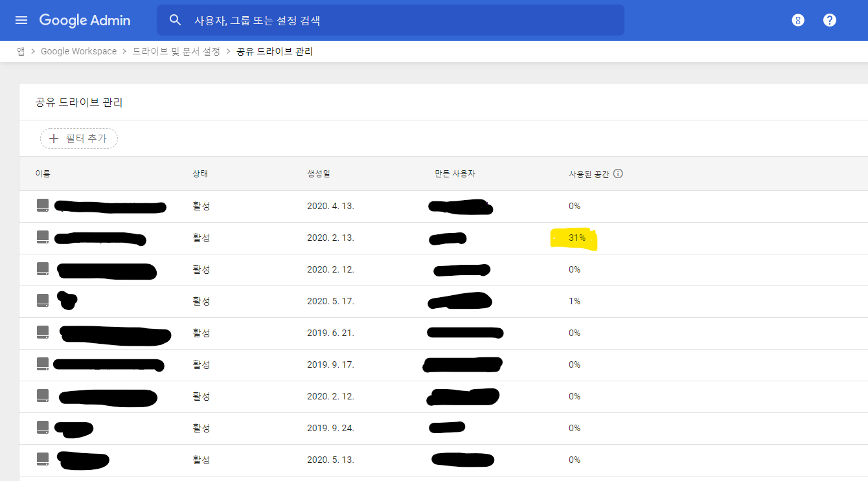Click the Google Admin logo
868x481 pixels.
pyautogui.click(x=85, y=20)
